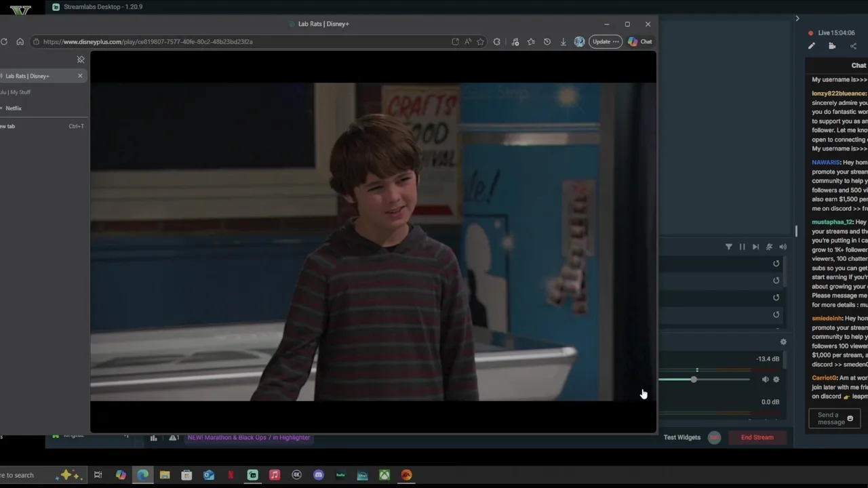Open Apple Music on the taskbar
868x488 pixels.
coord(275,475)
